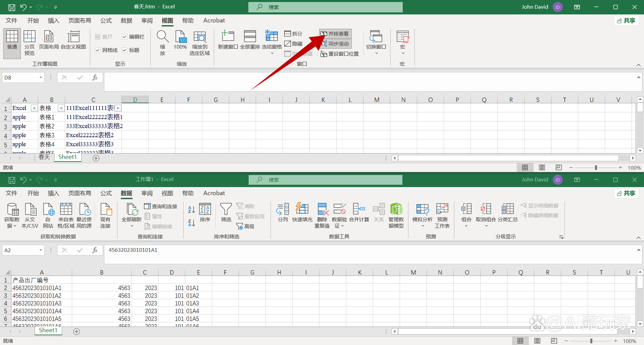Click Share (共享) button in bottom window
The height and width of the screenshot is (345, 644).
[x=626, y=193]
